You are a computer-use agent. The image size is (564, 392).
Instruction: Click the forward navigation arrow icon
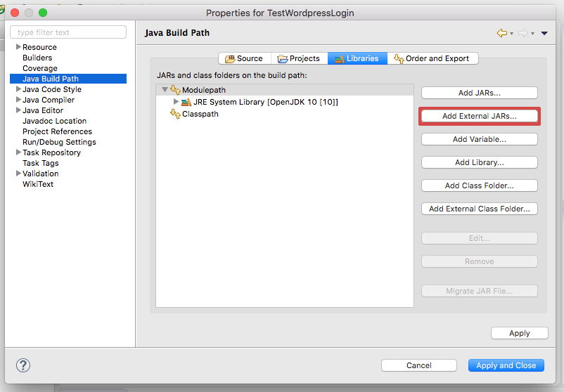[x=523, y=33]
